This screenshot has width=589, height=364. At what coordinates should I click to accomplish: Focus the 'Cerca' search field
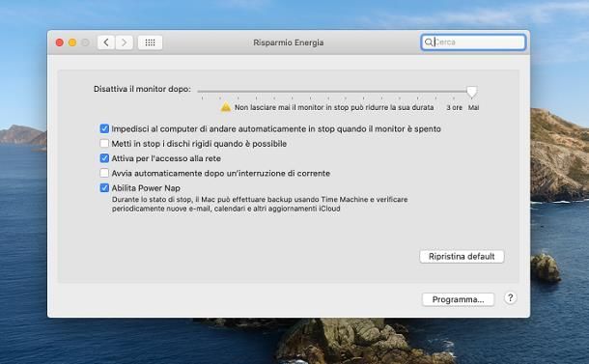tap(473, 42)
